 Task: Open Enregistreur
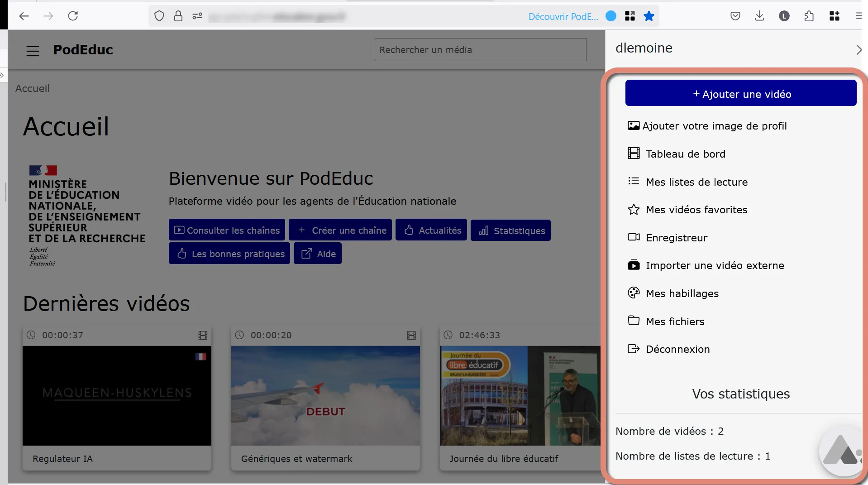point(667,238)
